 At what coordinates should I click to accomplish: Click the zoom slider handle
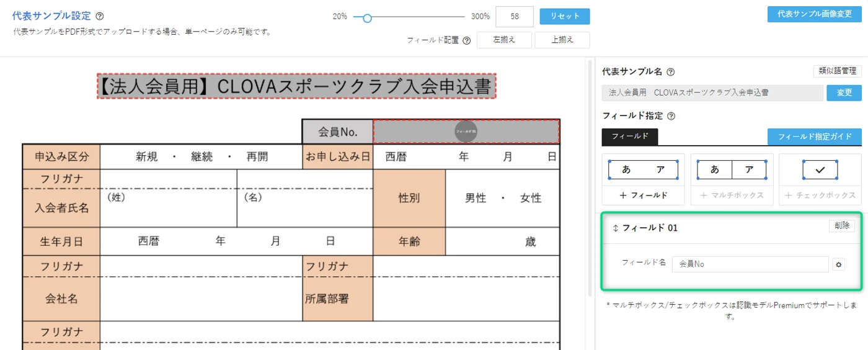click(367, 18)
